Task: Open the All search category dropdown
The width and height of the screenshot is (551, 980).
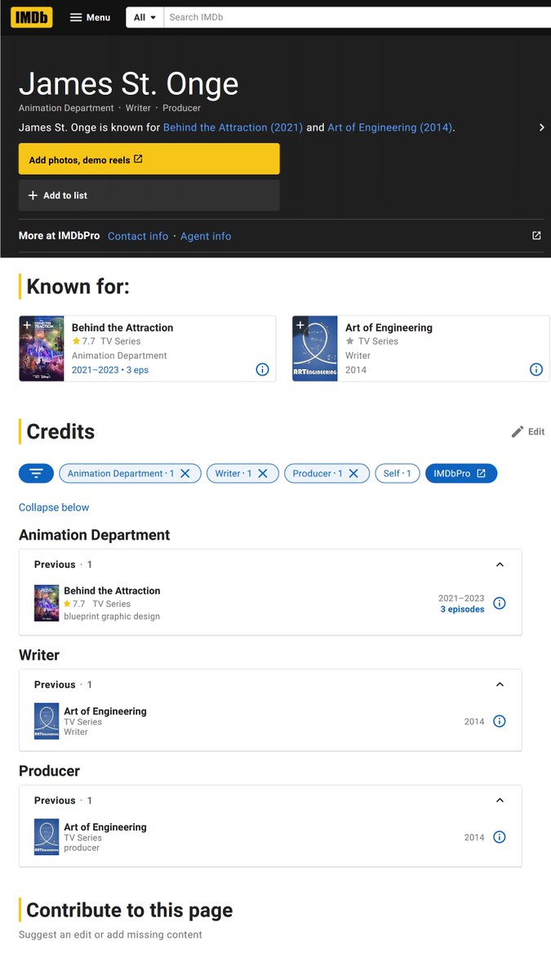Action: pos(144,17)
